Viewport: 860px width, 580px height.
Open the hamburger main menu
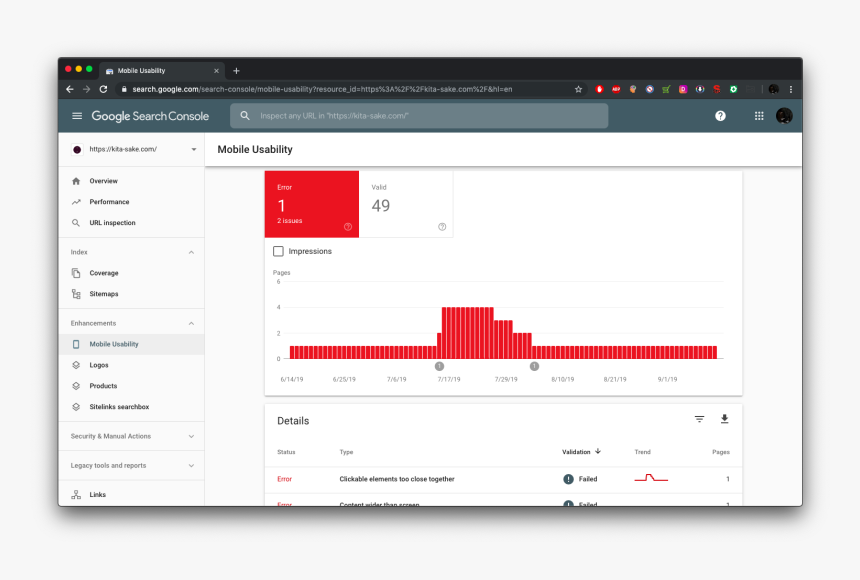[77, 116]
